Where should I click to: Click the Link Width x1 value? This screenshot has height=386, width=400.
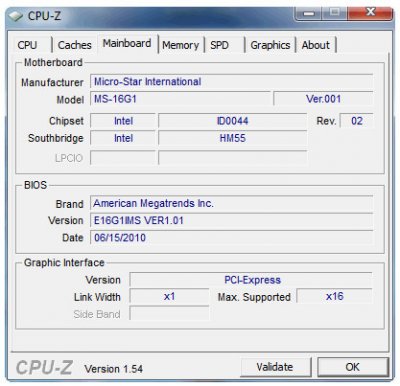pyautogui.click(x=169, y=296)
